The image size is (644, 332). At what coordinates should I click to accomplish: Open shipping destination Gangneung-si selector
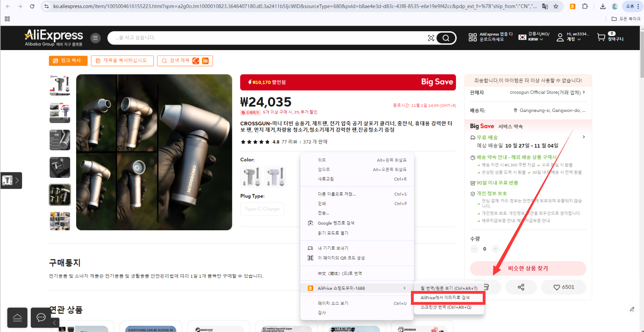(x=549, y=110)
